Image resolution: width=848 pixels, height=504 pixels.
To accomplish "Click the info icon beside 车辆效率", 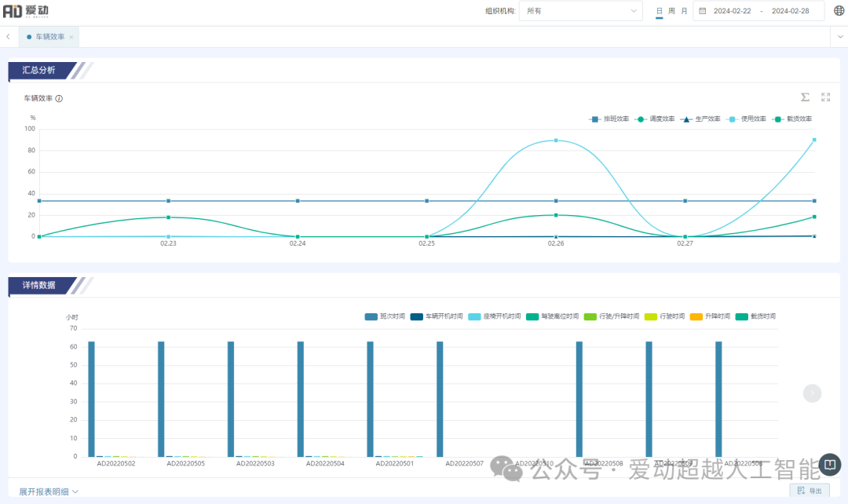I will click(x=59, y=99).
